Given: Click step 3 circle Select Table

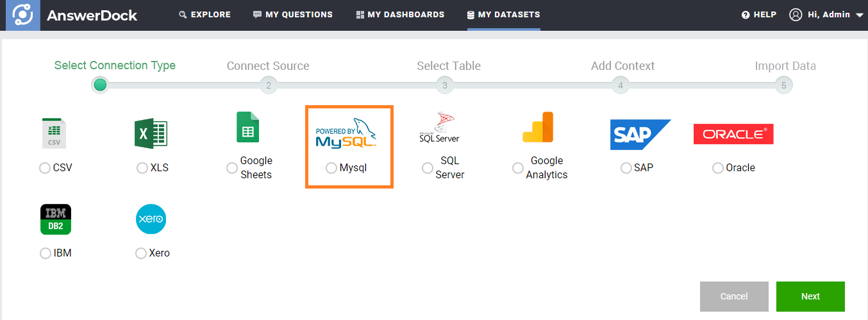Looking at the screenshot, I should pos(445,85).
